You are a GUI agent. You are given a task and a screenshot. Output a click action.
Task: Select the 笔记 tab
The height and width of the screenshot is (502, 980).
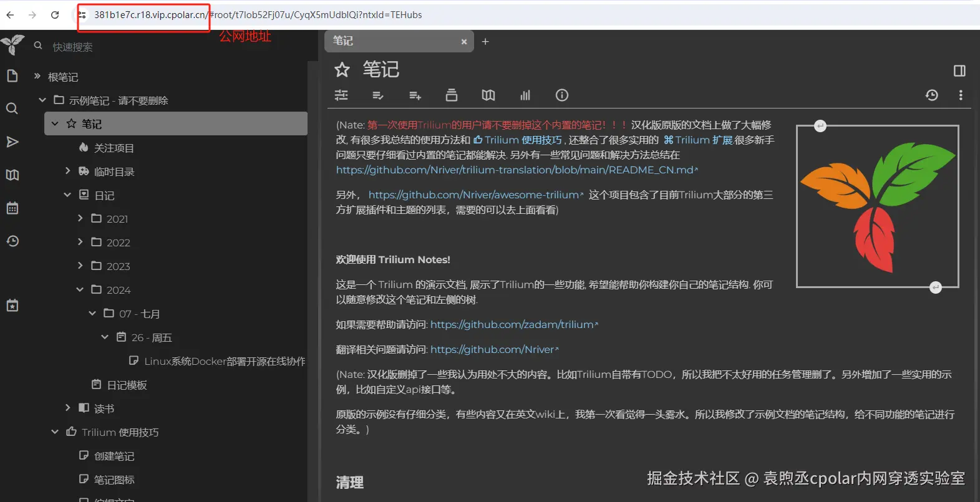click(399, 41)
